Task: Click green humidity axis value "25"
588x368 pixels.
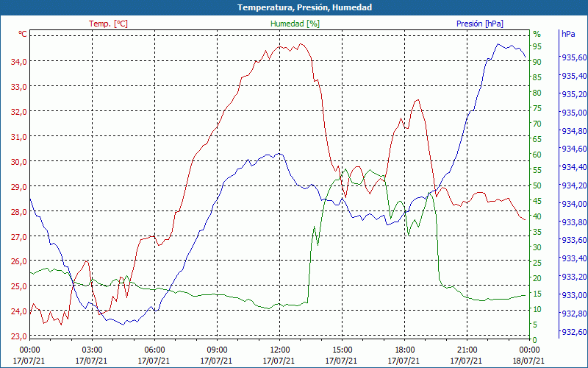Action: point(537,263)
